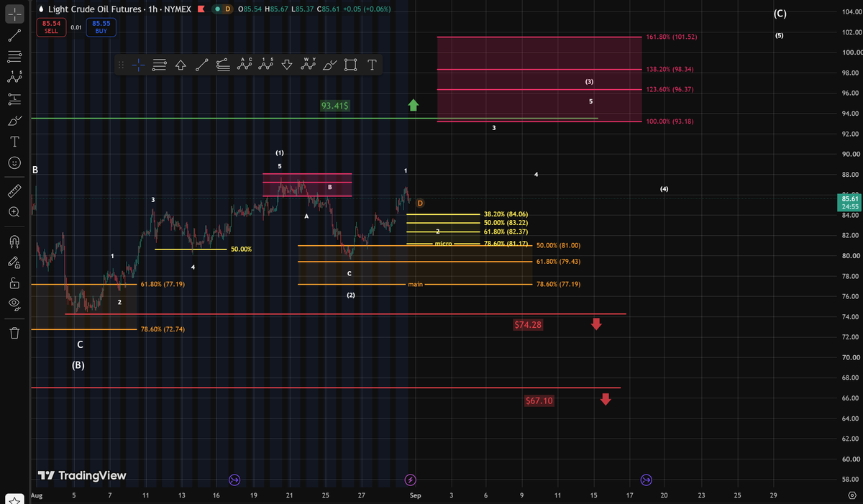Screen dimensions: 863x504
Task: Click the green up arrow near 93.41$
Action: pyautogui.click(x=414, y=105)
